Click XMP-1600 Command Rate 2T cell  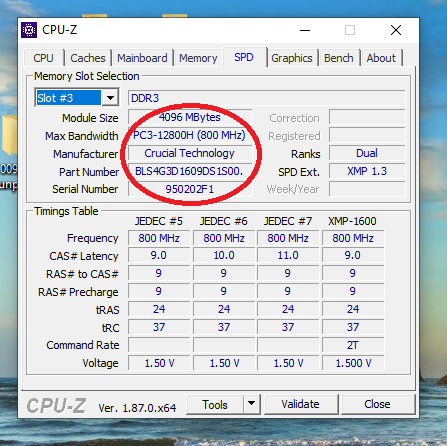[x=353, y=345]
